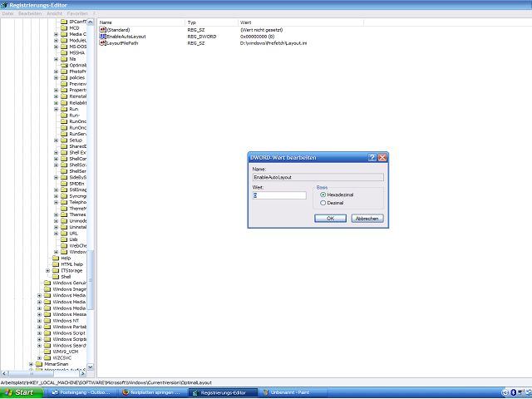Select the open OptimalLayout folder icon
This screenshot has height=399, width=532.
coord(64,65)
